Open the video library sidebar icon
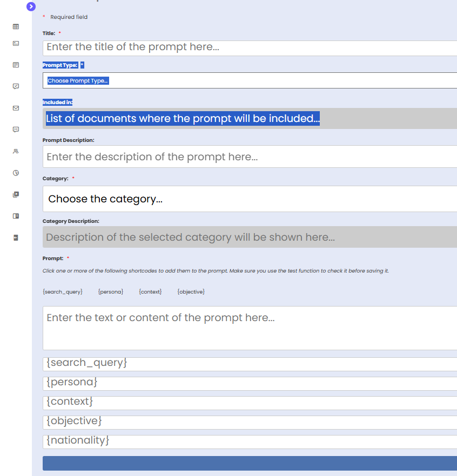457x476 pixels. [16, 194]
